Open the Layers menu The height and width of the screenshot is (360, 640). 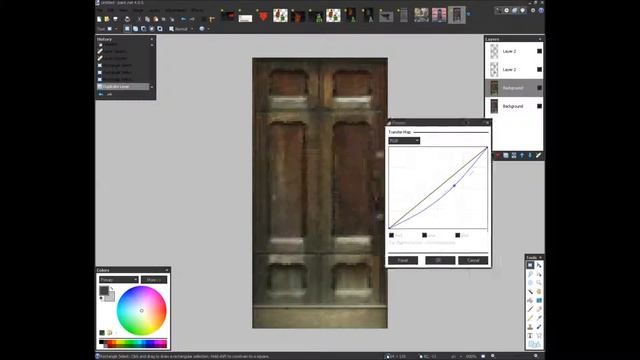(154, 10)
